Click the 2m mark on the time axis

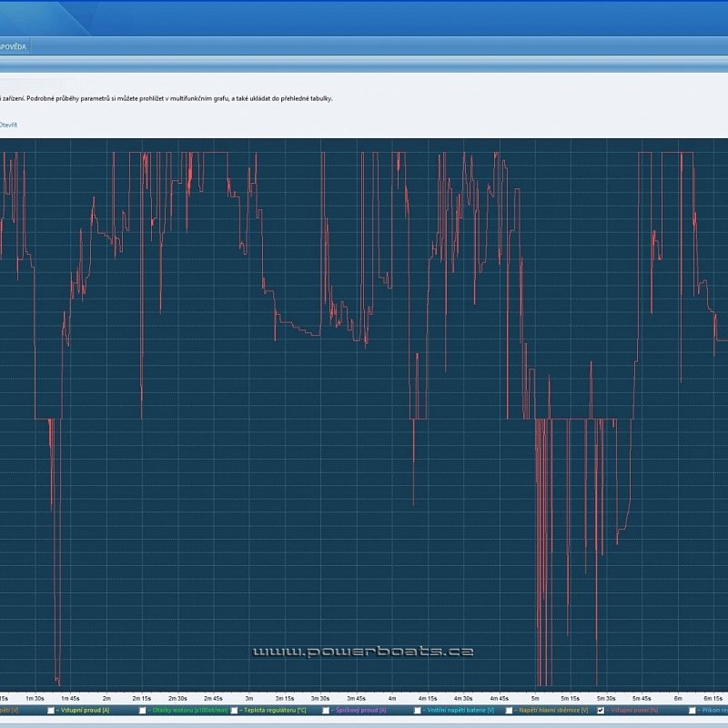107,697
